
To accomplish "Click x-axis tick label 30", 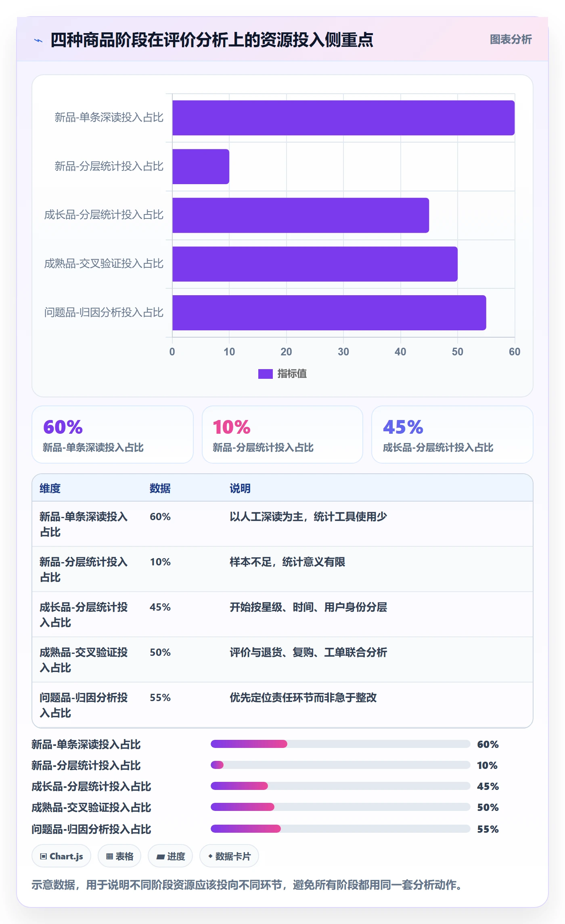I will [x=343, y=352].
